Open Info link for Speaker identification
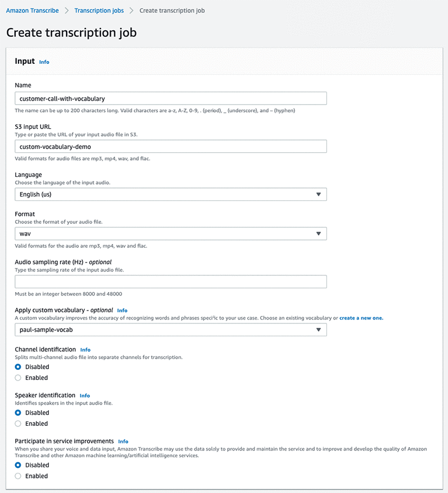448x493 pixels. tap(85, 396)
